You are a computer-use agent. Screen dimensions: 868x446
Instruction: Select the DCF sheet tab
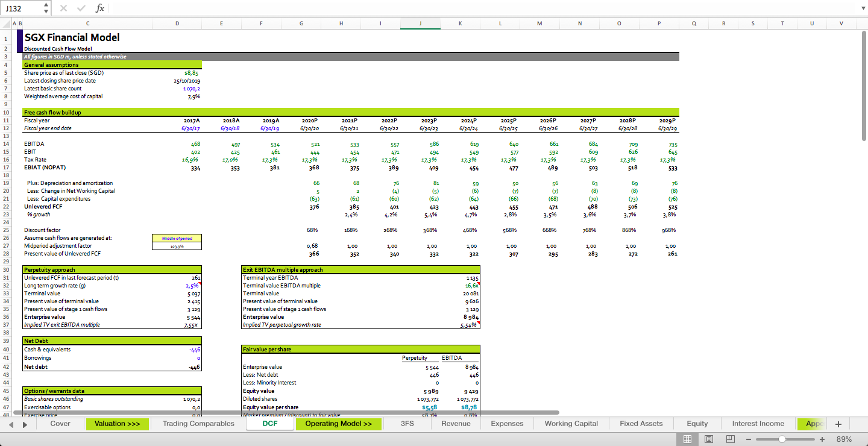[270, 424]
